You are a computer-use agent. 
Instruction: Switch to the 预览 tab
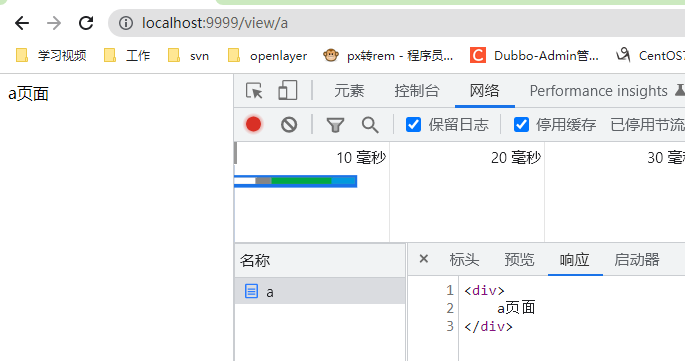(519, 260)
